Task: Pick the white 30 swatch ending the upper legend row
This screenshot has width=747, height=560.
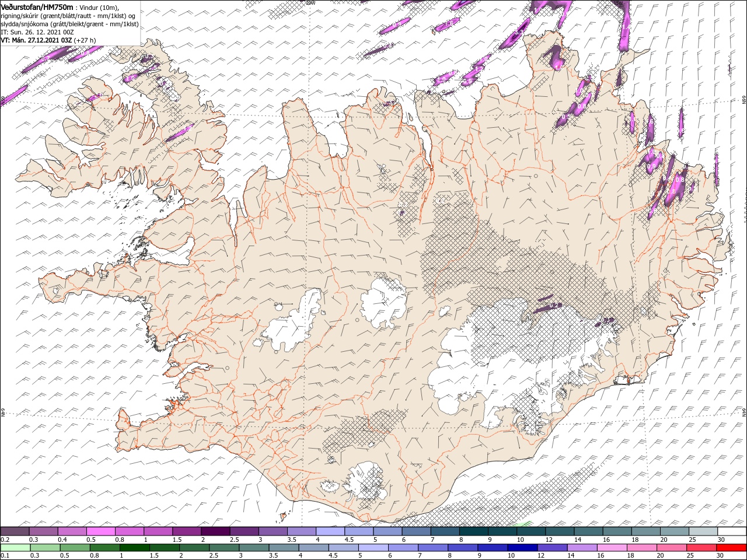Action: pyautogui.click(x=732, y=531)
